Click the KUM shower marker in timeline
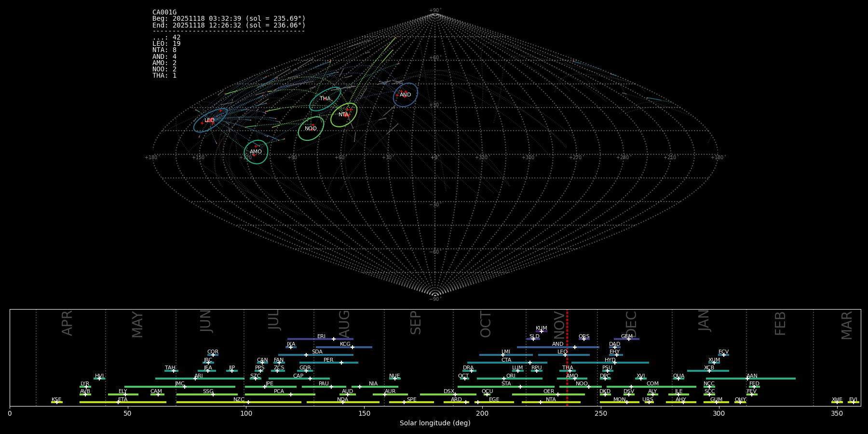The image size is (868, 434). (542, 331)
